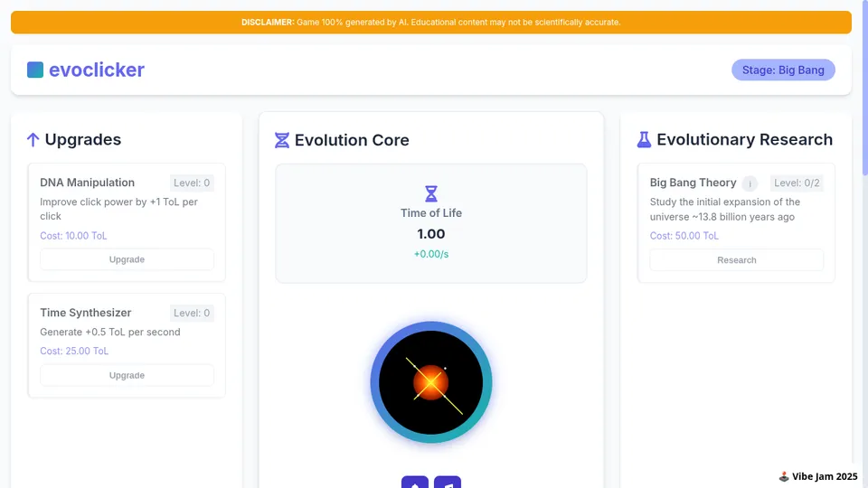The image size is (868, 488).
Task: Click the DNA Manipulation Level: 0 badge
Action: 192,183
